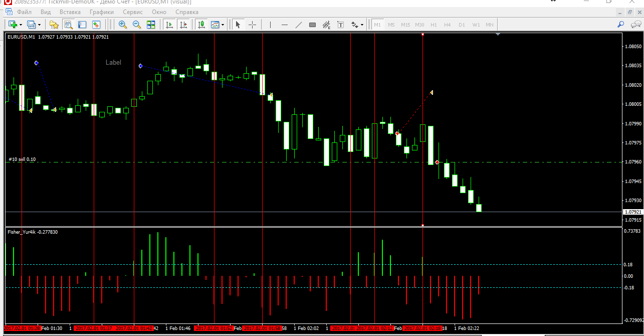The width and height of the screenshot is (644, 336).
Task: Open the chart profiles icon
Action: tap(31, 24)
